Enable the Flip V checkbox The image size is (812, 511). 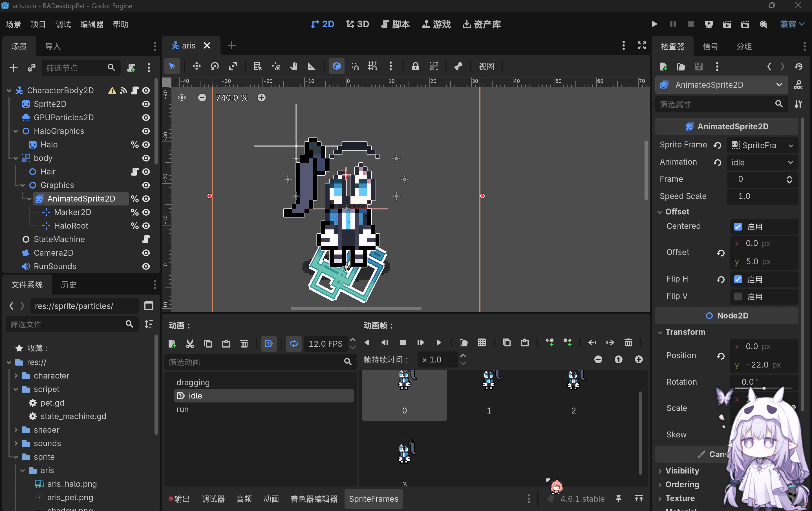tap(738, 296)
